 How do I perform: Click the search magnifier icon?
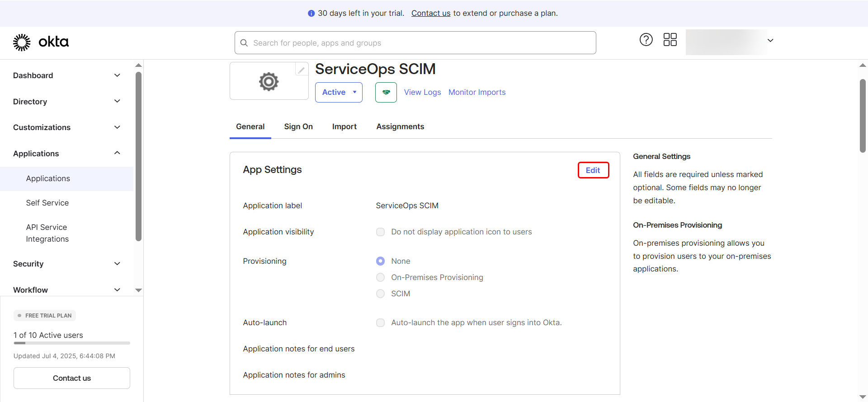pos(244,43)
